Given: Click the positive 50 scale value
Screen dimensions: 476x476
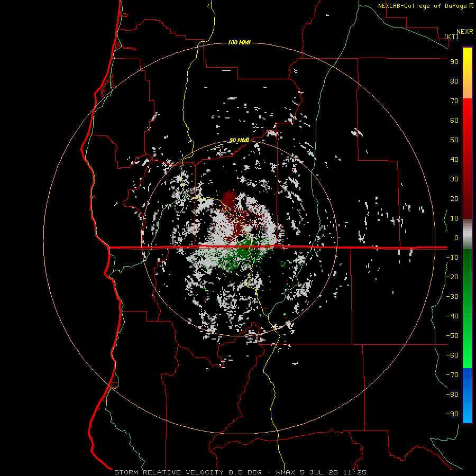Looking at the screenshot, I should click(x=454, y=140).
